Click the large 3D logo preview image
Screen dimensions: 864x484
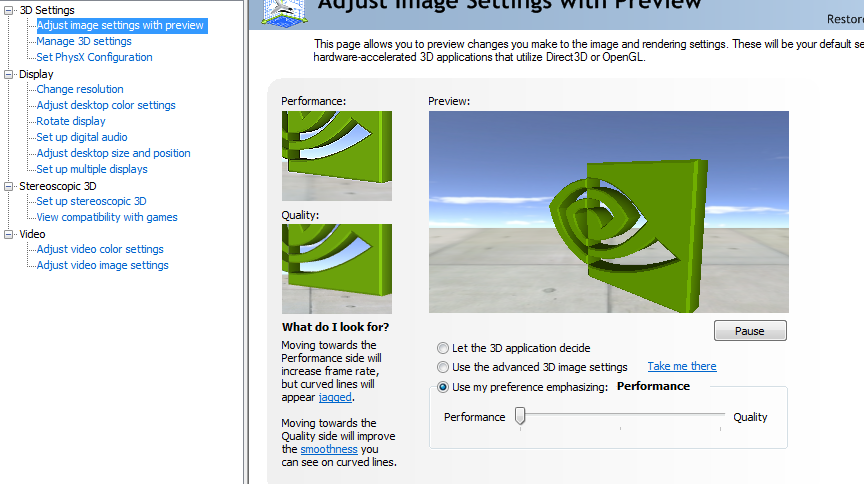coord(609,212)
